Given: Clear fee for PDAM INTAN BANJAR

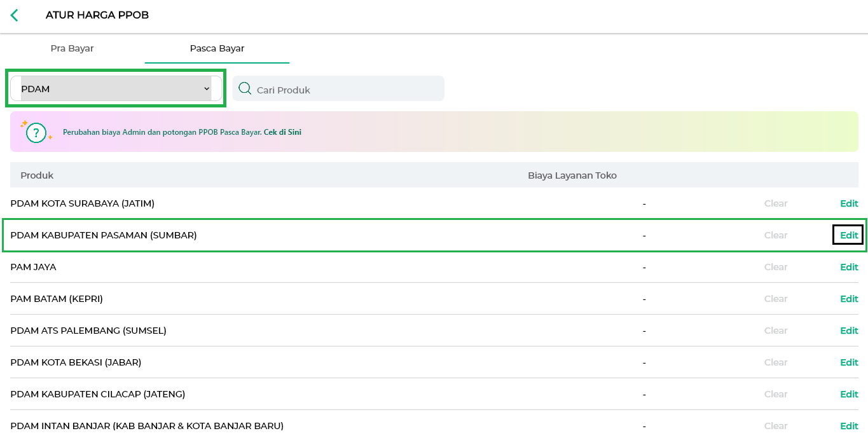Looking at the screenshot, I should click(x=776, y=426).
